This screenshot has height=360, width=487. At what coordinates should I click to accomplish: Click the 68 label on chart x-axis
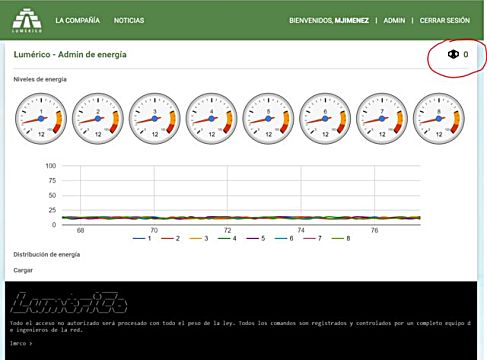[x=80, y=230]
